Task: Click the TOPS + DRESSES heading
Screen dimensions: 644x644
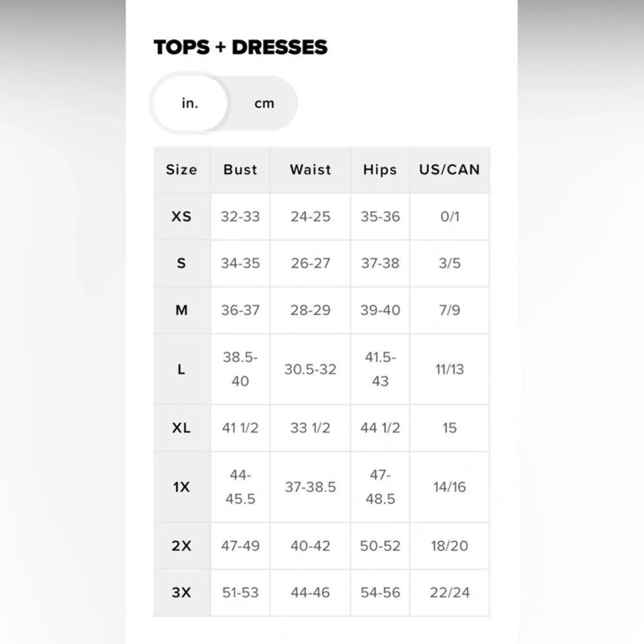Action: [240, 47]
